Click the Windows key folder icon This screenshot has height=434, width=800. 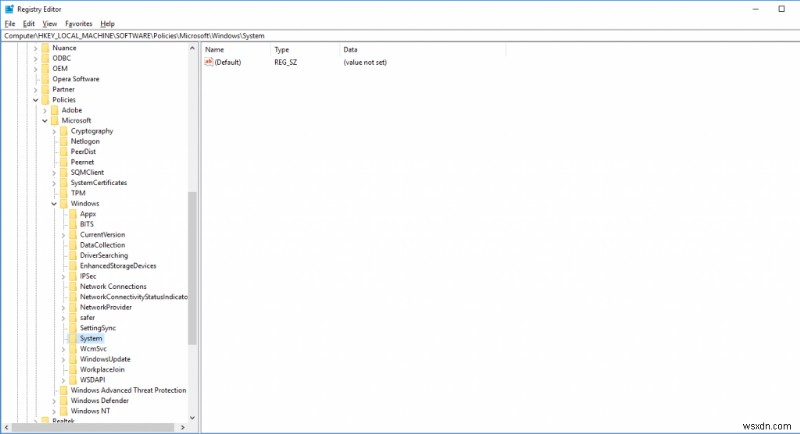pyautogui.click(x=64, y=203)
